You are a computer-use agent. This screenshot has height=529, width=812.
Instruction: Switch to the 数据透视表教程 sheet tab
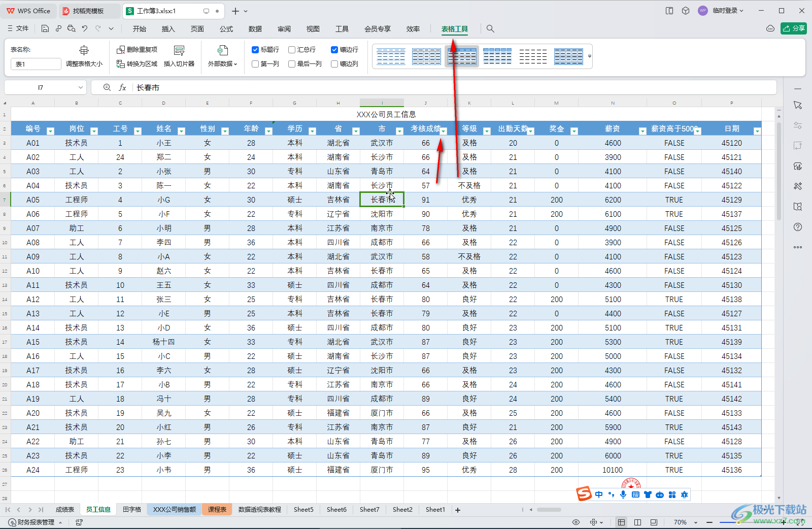260,510
